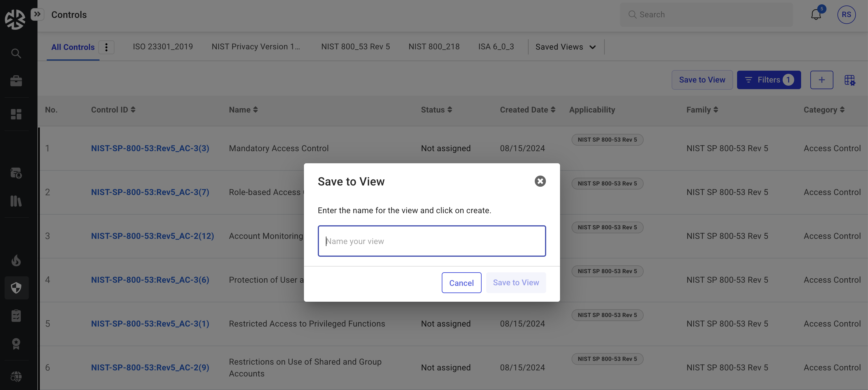Click the shield controls sidebar icon

16,288
